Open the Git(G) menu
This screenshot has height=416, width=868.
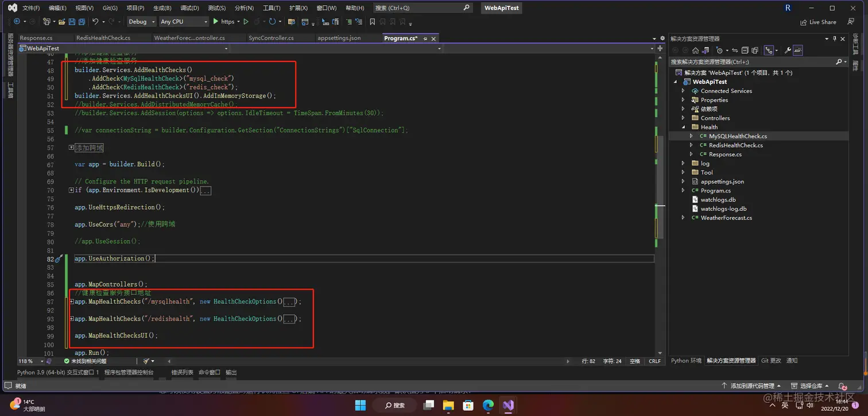(x=110, y=8)
